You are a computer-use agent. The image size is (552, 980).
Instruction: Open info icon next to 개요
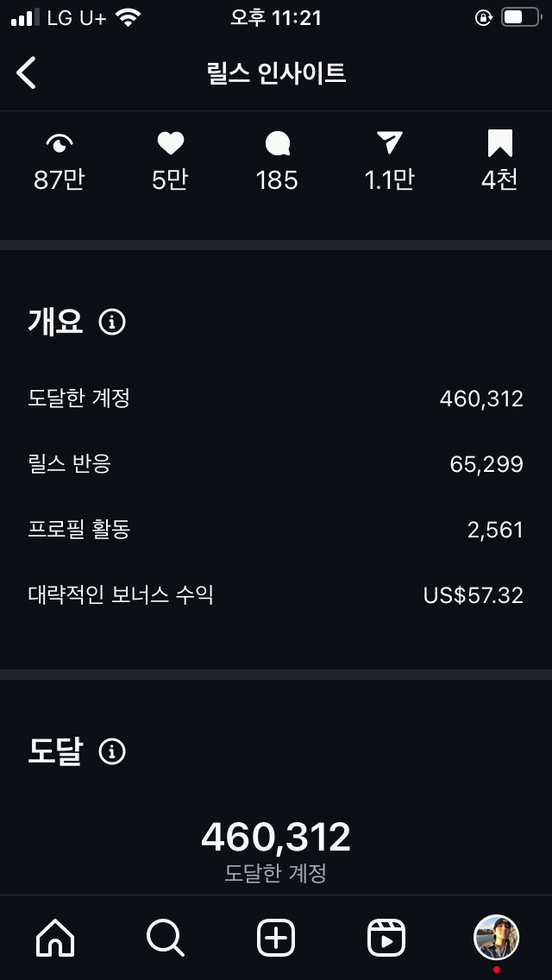pos(112,323)
